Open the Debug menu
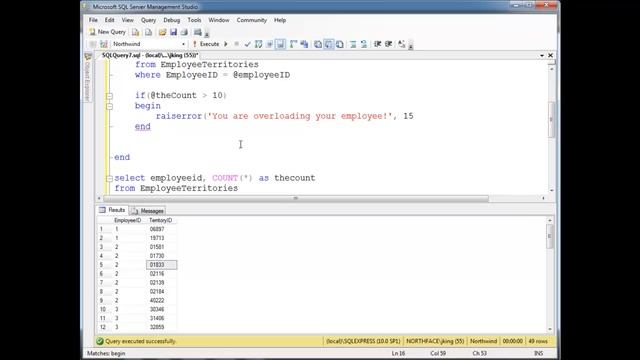This screenshot has height=360, width=640. [171, 20]
